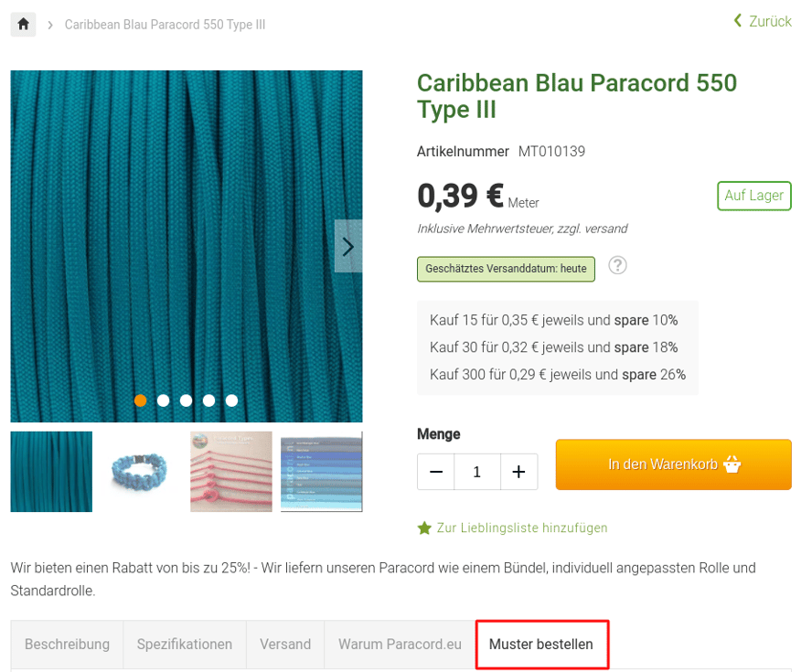View the blue color chart thumbnail
The image size is (812, 672).
(x=322, y=472)
